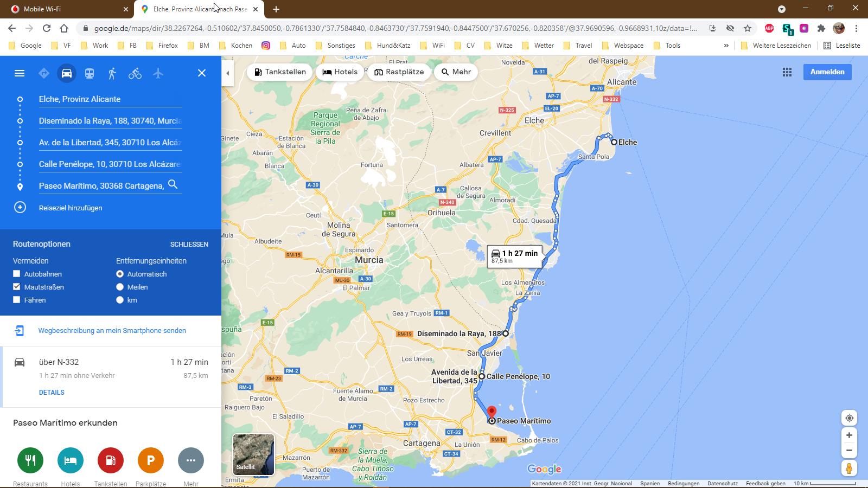Click Hotels map filter chip
The height and width of the screenshot is (488, 868).
(340, 72)
